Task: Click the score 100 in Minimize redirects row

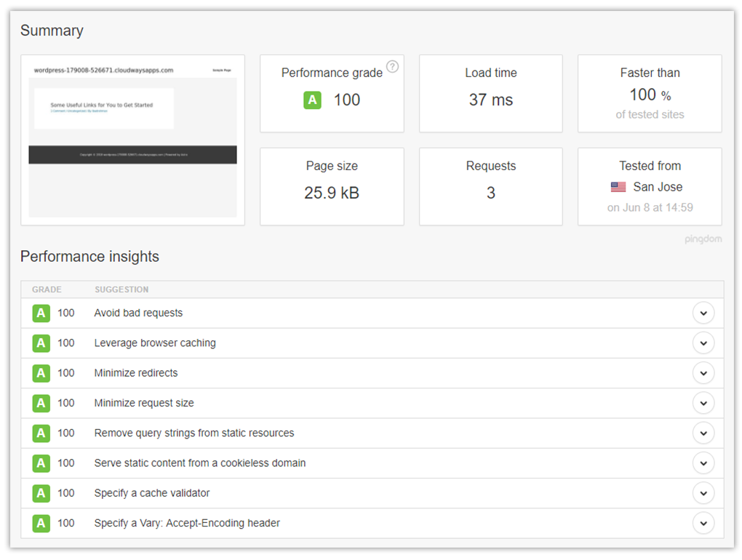Action: click(65, 373)
